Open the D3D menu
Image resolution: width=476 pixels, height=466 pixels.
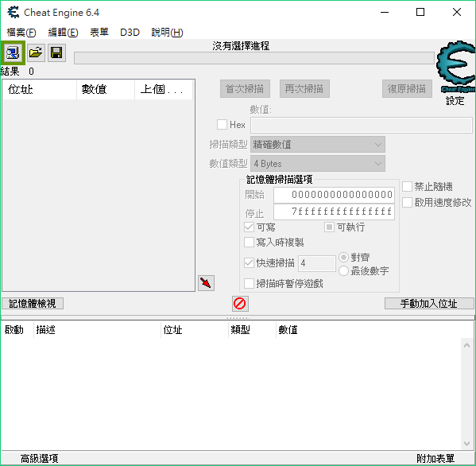point(130,32)
